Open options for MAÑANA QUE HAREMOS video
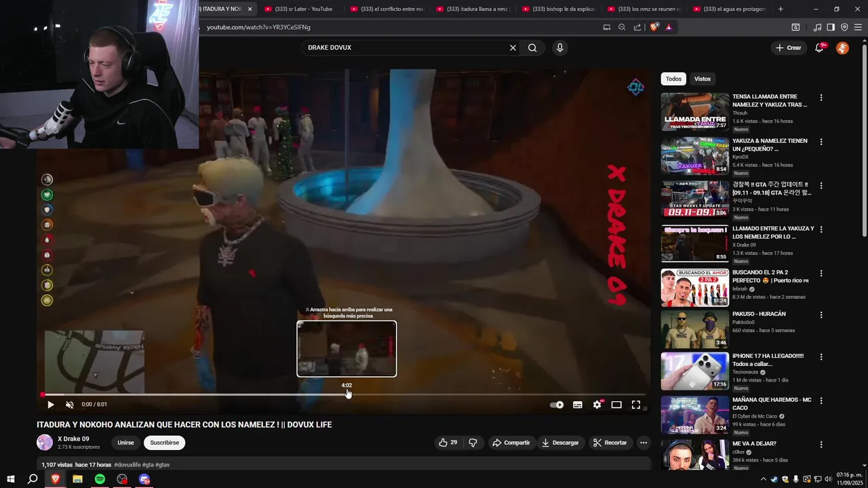Viewport: 868px width, 488px height. [x=821, y=401]
